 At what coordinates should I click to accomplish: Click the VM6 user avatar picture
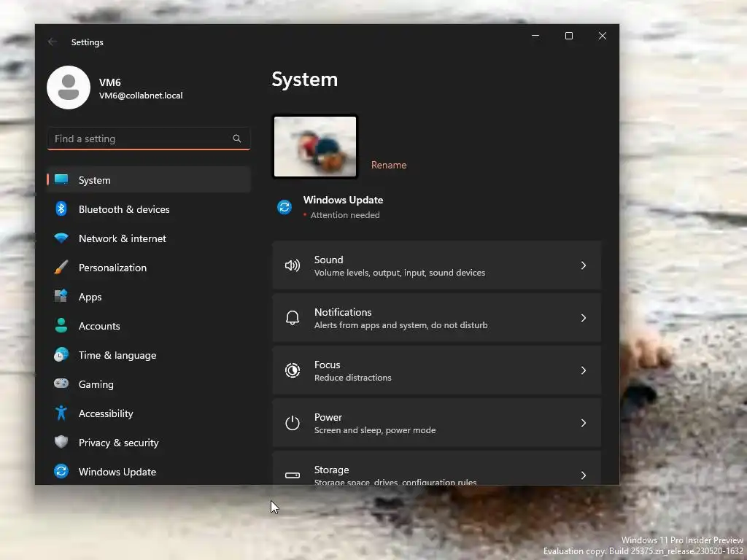click(69, 87)
